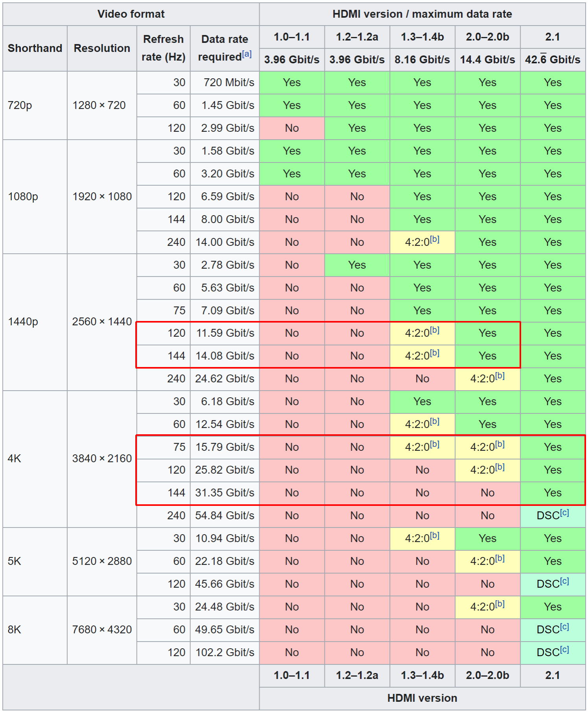Open footnote [b] in the 24.62 Gbit/s row
Viewport: 588px width, 712px height.
(500, 376)
